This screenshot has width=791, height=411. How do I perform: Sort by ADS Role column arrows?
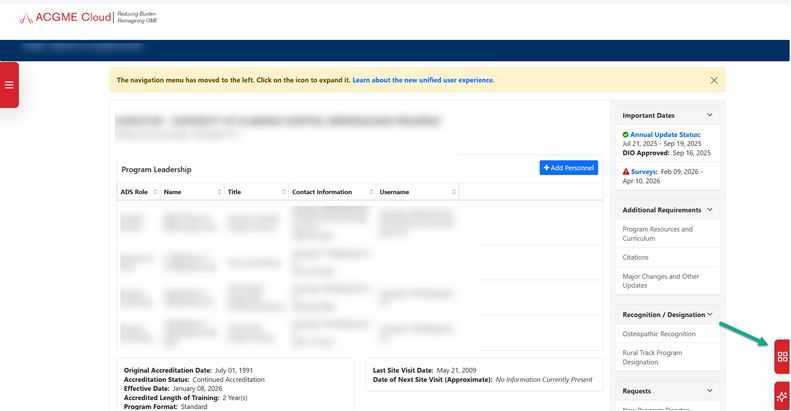155,192
